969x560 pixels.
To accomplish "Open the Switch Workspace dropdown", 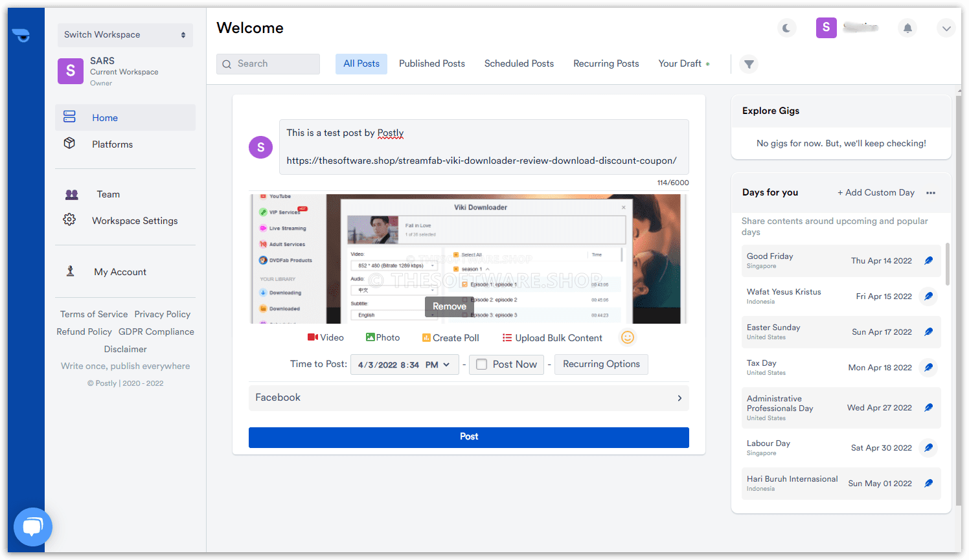I will tap(125, 35).
